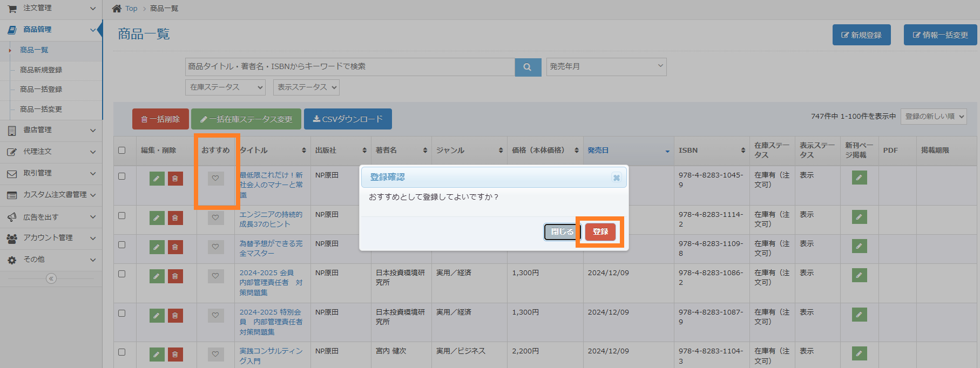Open the 2024-2025 会員 内部管理責任者 title link

click(x=271, y=283)
